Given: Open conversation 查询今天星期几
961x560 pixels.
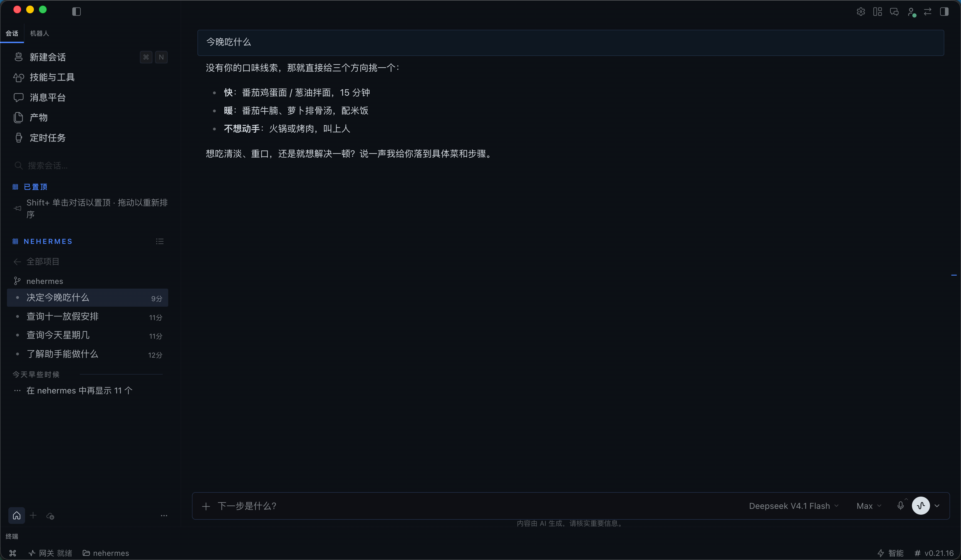Looking at the screenshot, I should point(88,335).
